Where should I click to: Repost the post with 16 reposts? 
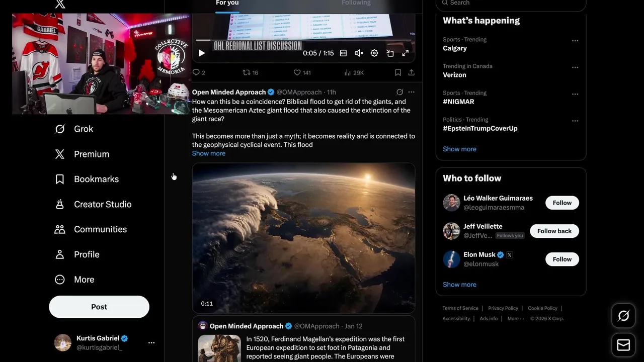(251, 72)
